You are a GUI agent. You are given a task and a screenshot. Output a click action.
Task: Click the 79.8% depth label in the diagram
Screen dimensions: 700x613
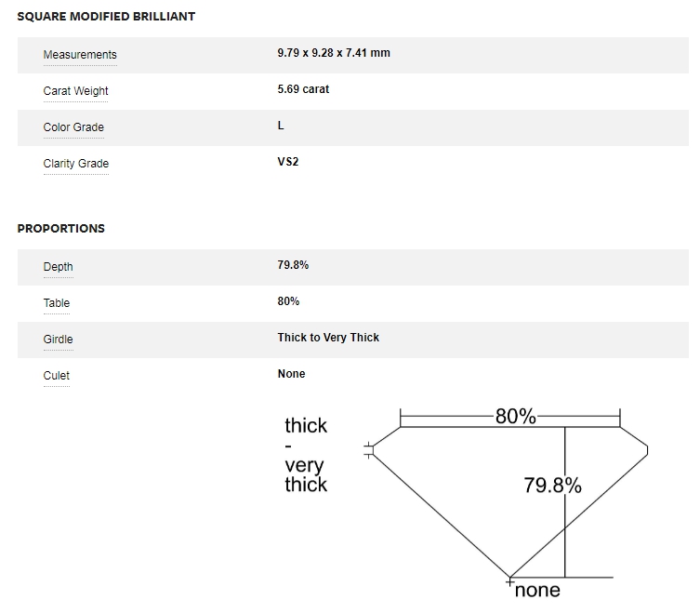552,485
